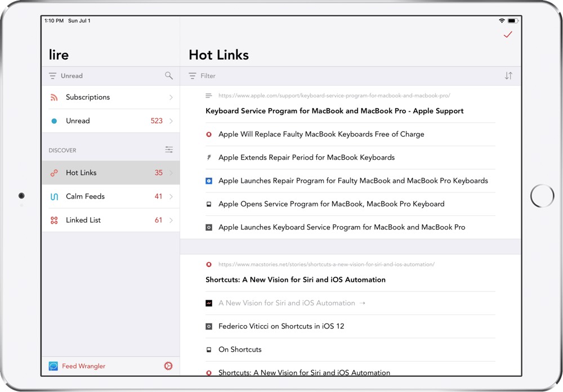This screenshot has height=392, width=563.
Task: Tap the battery icon in the status bar
Action: tap(512, 21)
